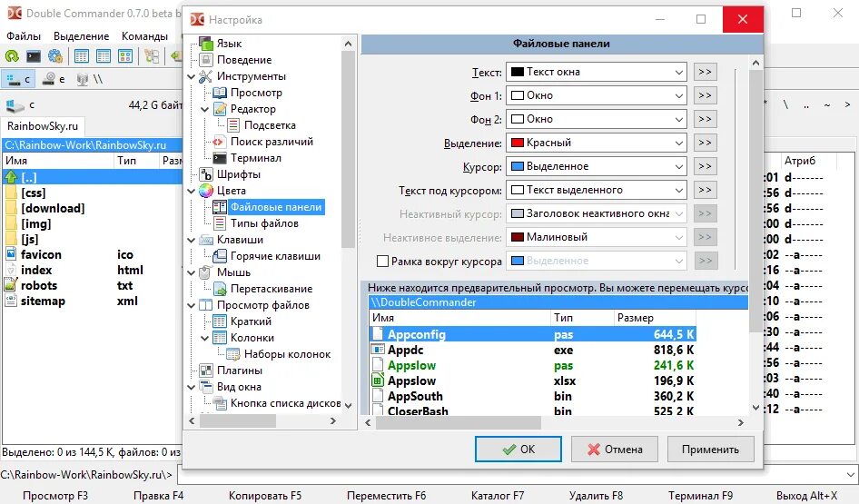Screen dimensions: 859x504
Task: Select Appslow xlsx row in preview
Action: (x=532, y=380)
